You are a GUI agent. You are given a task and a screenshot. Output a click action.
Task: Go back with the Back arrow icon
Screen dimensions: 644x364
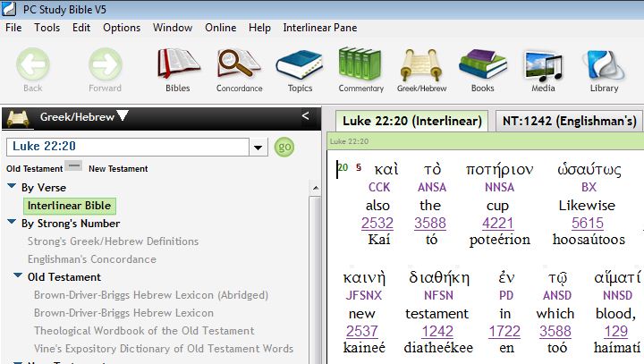[x=33, y=64]
